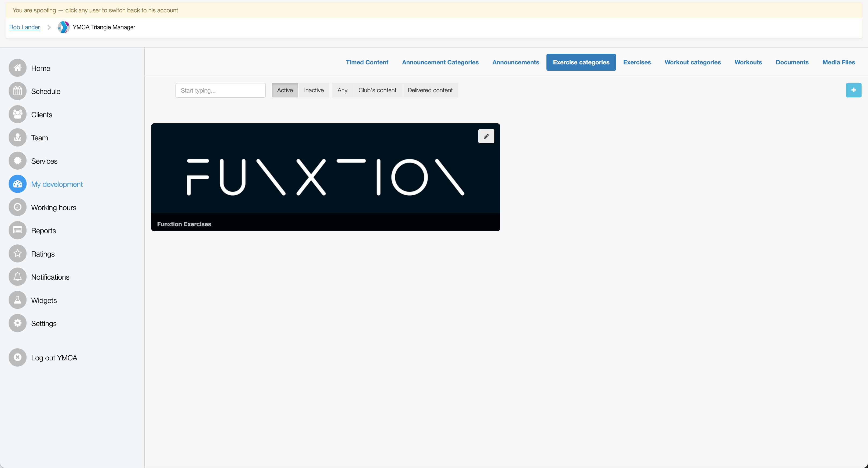Click the Ratings star icon
Screen dimensions: 868x468
17,254
